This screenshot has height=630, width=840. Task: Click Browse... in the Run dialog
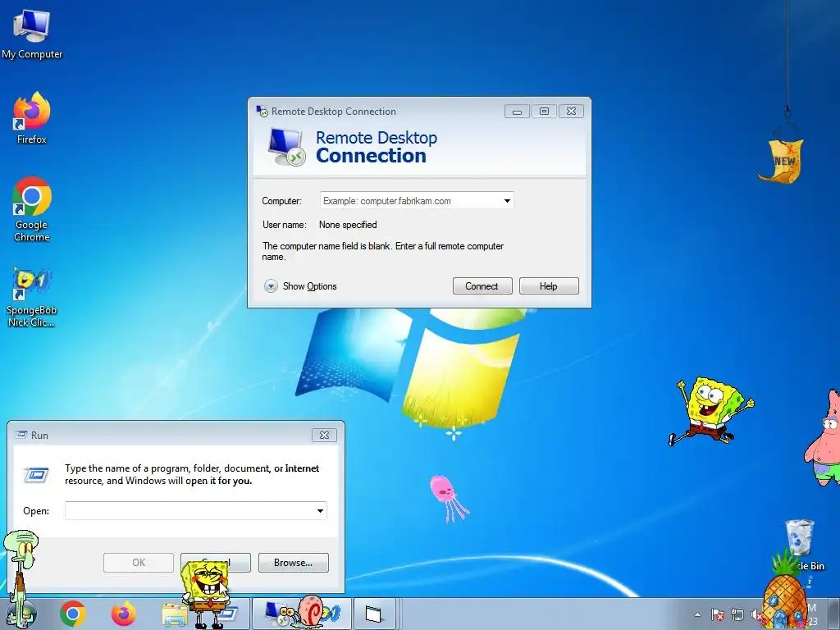[293, 563]
